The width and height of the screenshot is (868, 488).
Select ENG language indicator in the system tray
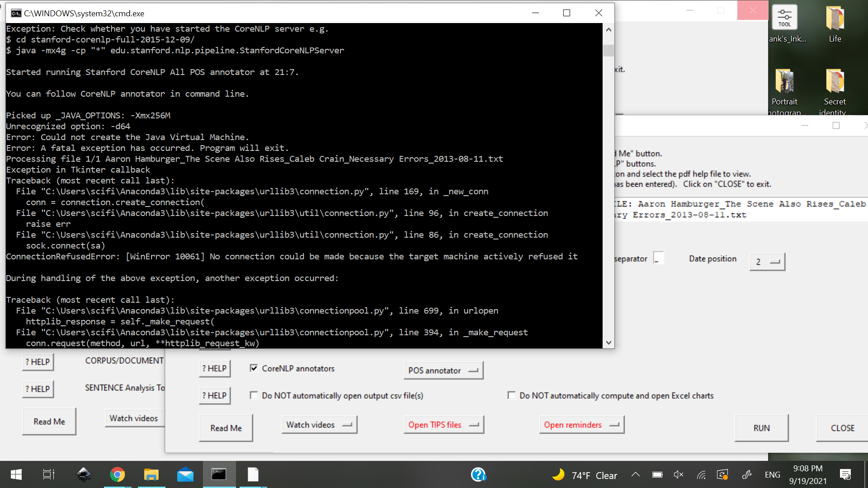[772, 474]
